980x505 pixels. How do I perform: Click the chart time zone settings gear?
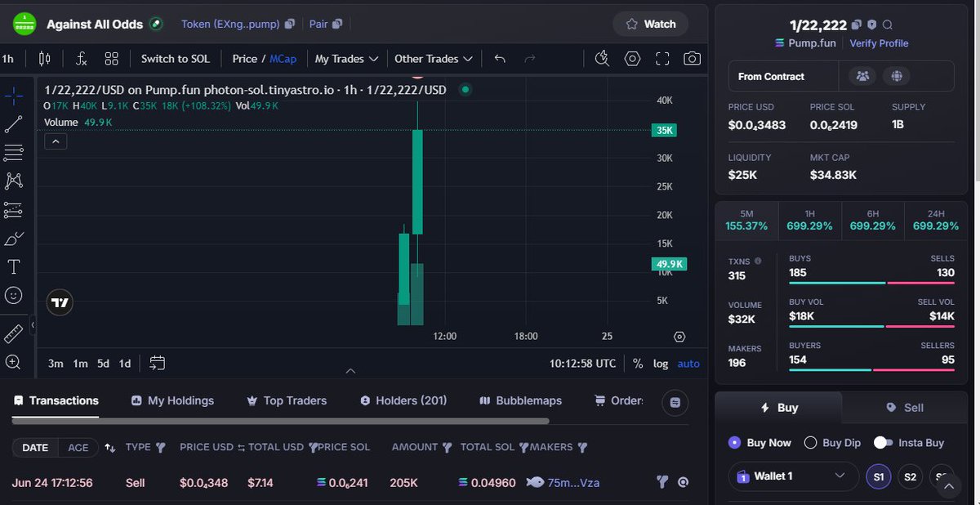[679, 337]
